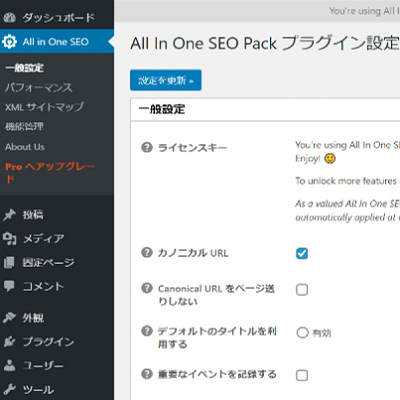Click the ライセンスキー label text

[x=192, y=147]
